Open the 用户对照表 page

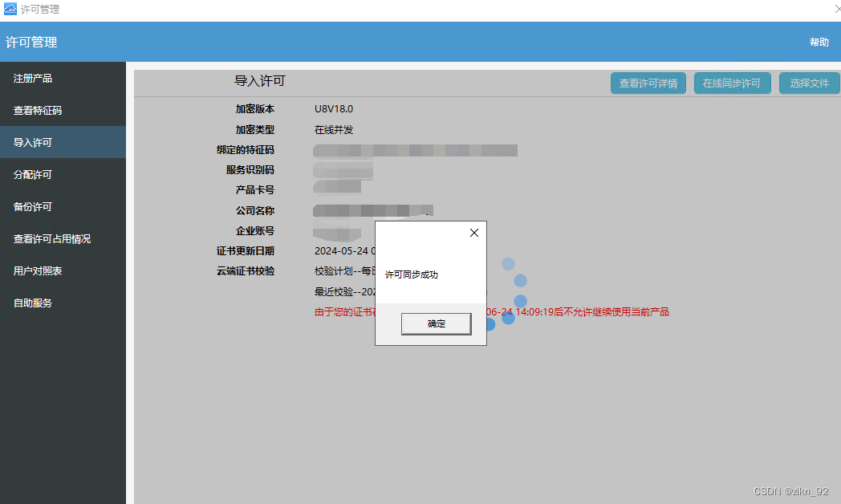39,270
